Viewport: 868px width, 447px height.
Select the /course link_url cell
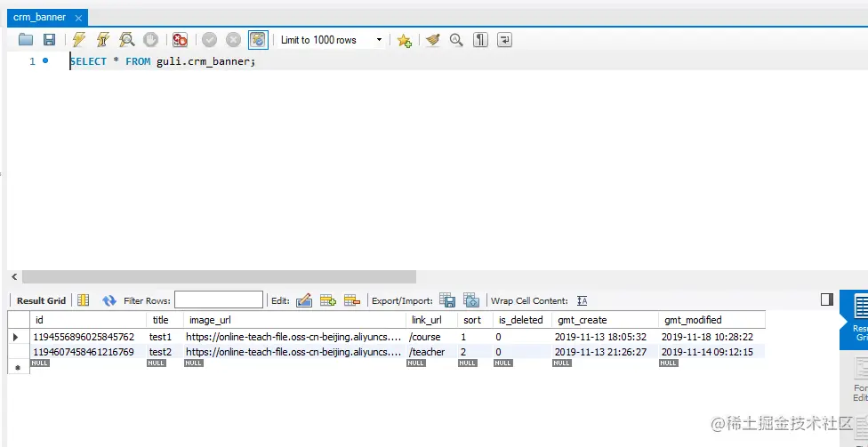tap(431, 337)
